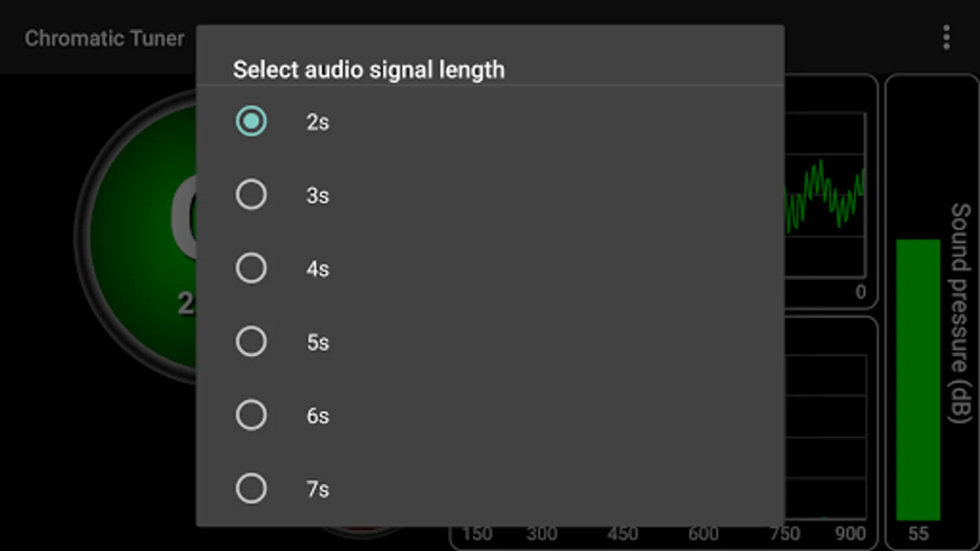The height and width of the screenshot is (551, 980).
Task: Click the green sound pressure level bar
Action: (x=918, y=380)
